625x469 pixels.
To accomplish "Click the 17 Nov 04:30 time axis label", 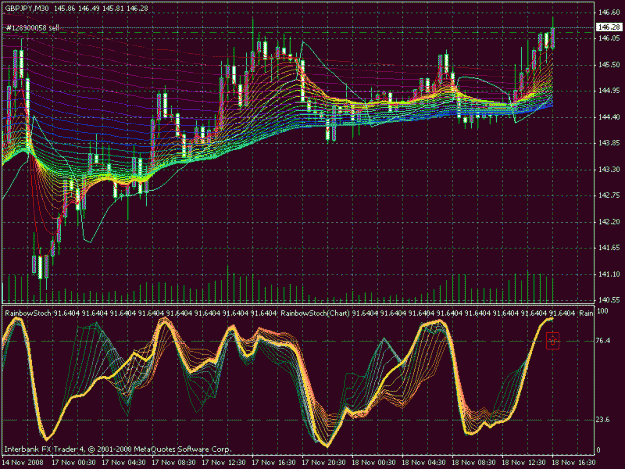I will click(x=124, y=462).
